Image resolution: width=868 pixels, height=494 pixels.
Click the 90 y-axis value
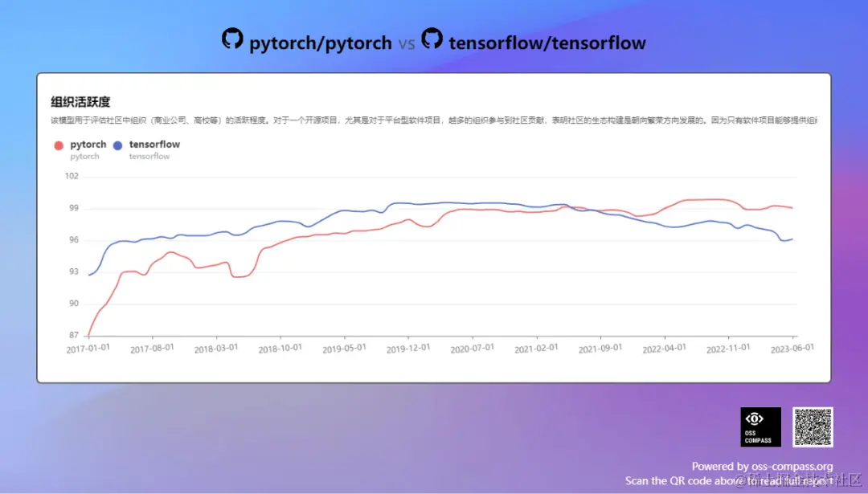point(74,303)
